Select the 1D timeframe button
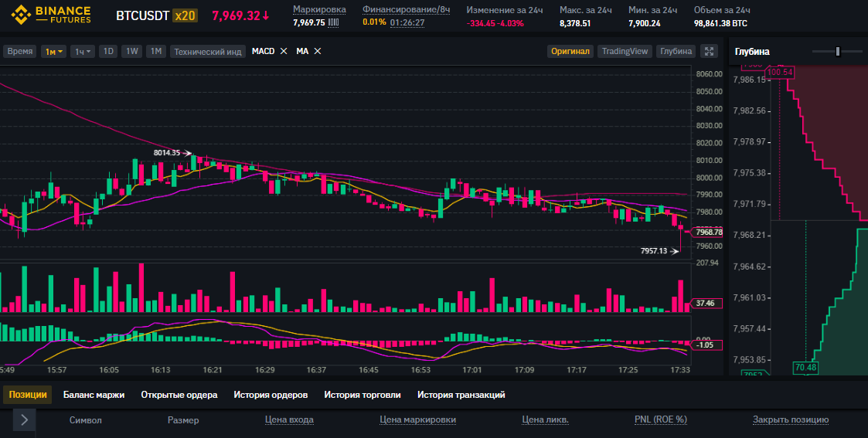The image size is (868, 438). pos(109,52)
